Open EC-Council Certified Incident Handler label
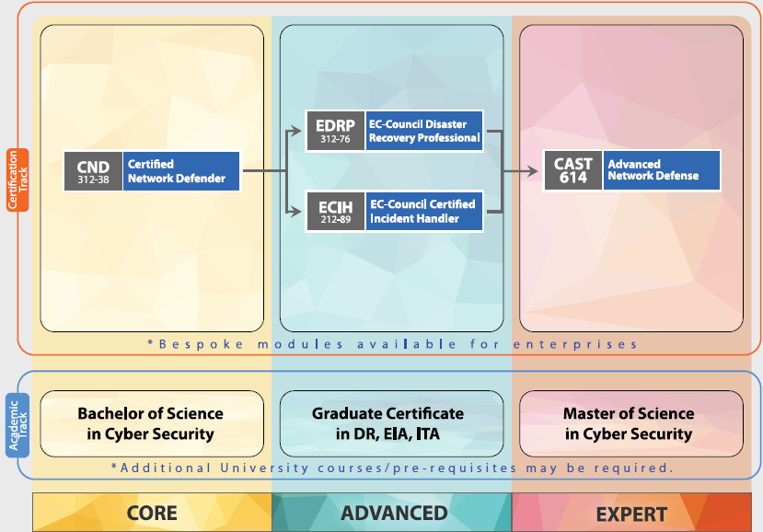The height and width of the screenshot is (532, 763). 424,211
